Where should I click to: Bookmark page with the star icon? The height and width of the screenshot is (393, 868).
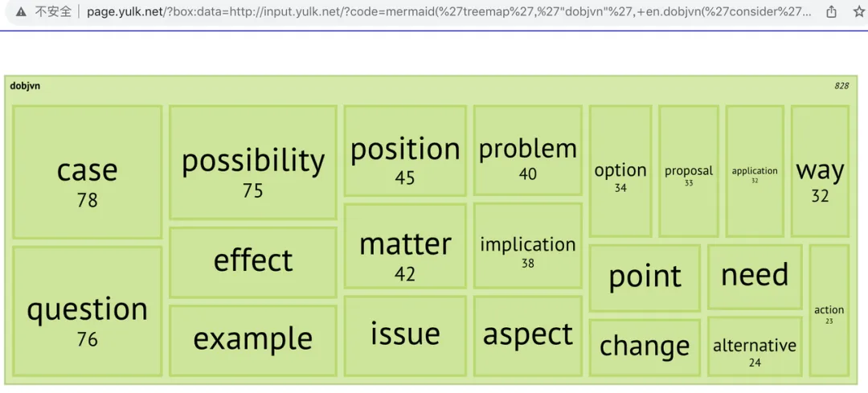(858, 12)
